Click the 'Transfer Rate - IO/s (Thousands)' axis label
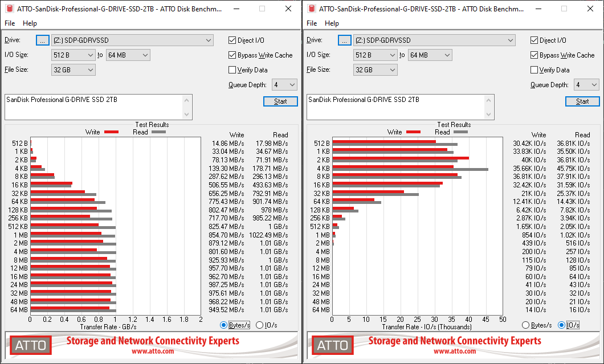 (x=427, y=327)
